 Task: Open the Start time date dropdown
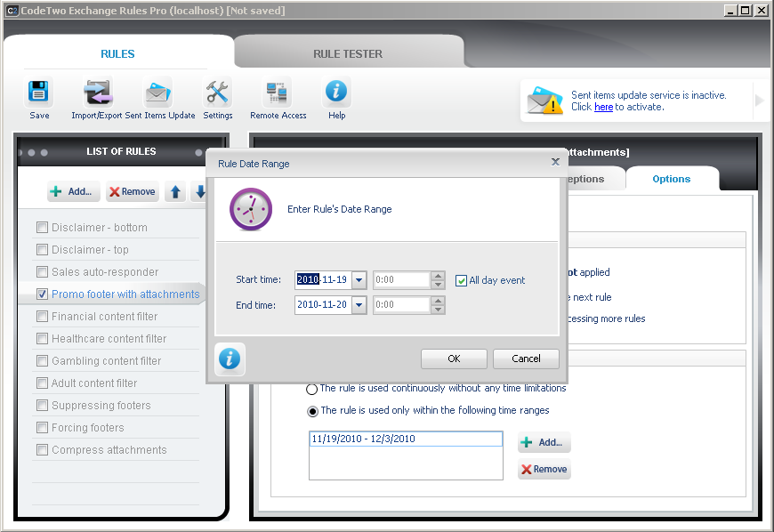point(359,280)
